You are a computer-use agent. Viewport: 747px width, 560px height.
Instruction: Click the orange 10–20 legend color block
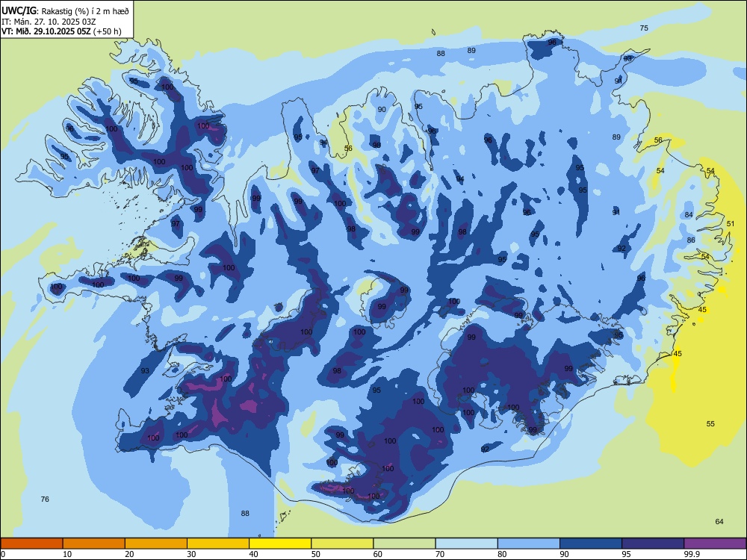click(94, 544)
